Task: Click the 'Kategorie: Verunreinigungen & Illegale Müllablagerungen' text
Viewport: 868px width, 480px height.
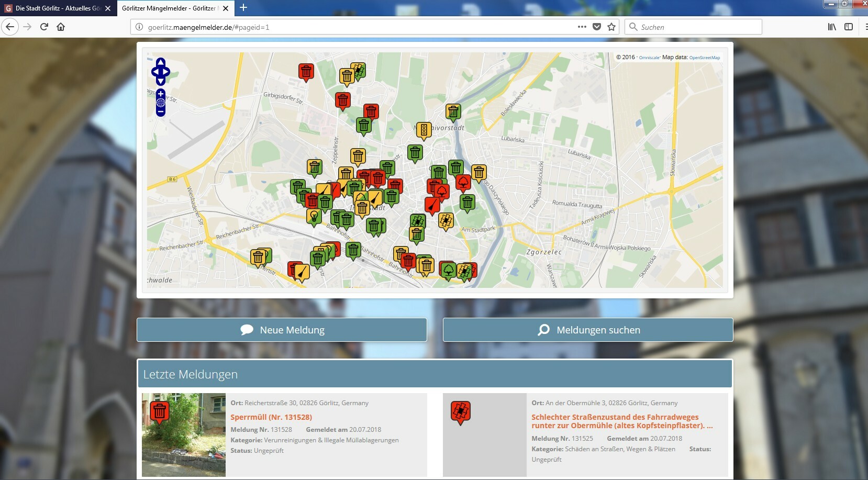Action: pos(315,440)
